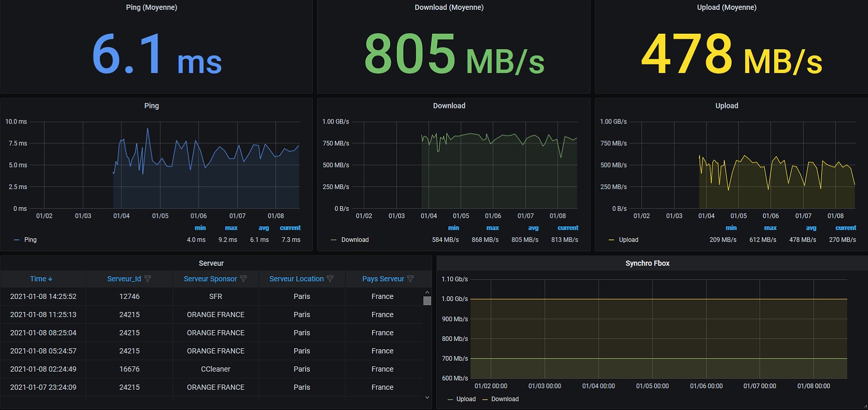The height and width of the screenshot is (410, 868).
Task: Sort Ping legend by max column
Action: coord(231,228)
